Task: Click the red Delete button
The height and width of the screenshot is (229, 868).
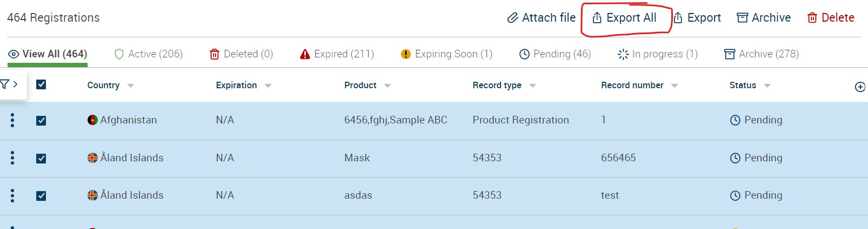Action: point(831,18)
